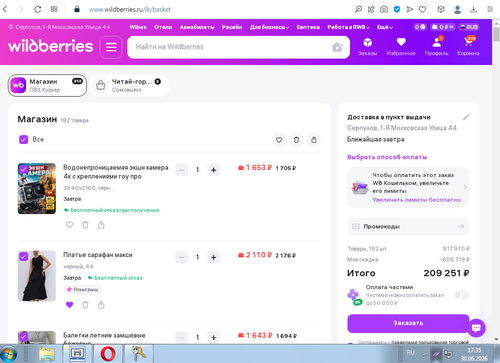Viewport: 500px width, 363px height.
Task: Share the Платье сарафан макси item
Action: click(101, 305)
